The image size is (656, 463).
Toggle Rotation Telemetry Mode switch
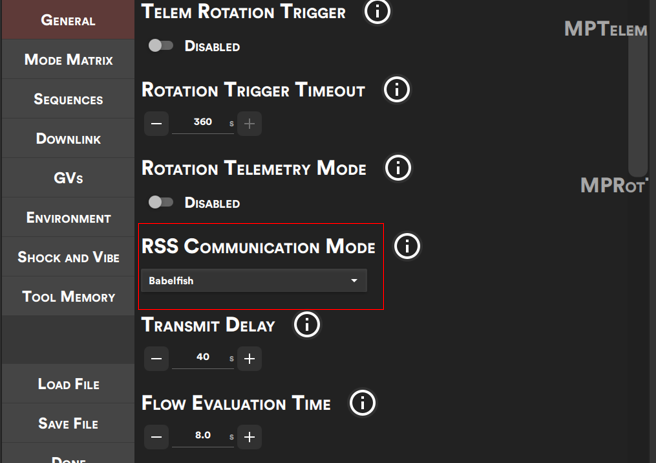click(x=160, y=202)
